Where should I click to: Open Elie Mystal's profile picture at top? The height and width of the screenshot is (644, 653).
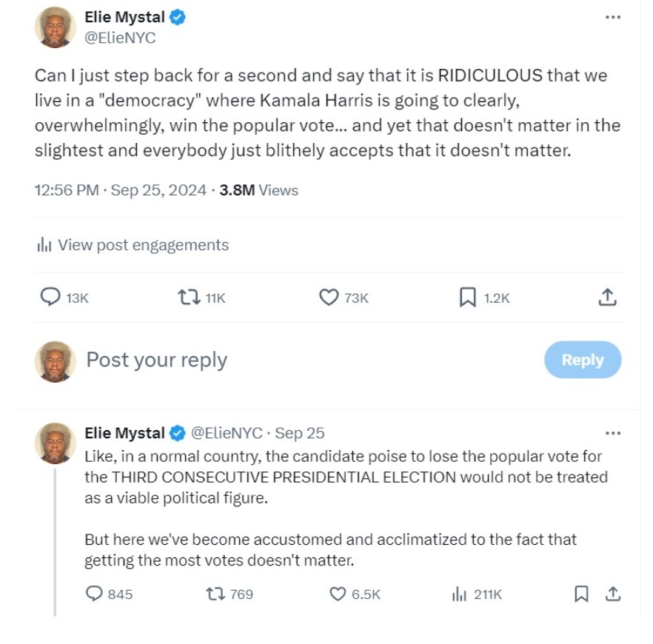click(x=56, y=27)
